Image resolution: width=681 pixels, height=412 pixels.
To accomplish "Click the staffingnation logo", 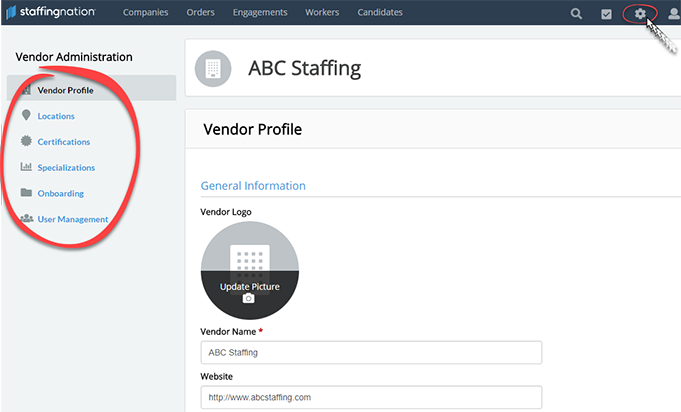I will pyautogui.click(x=51, y=12).
